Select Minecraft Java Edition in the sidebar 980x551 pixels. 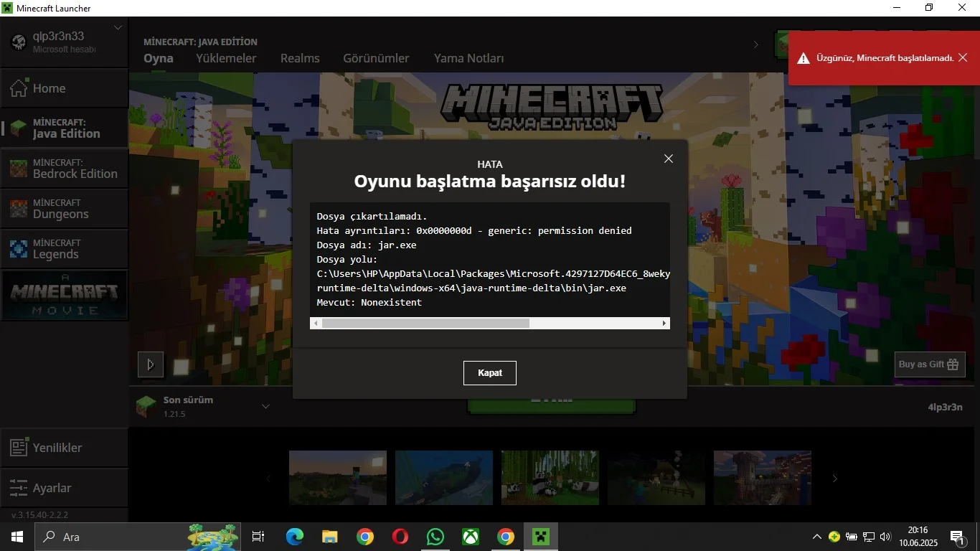point(64,128)
